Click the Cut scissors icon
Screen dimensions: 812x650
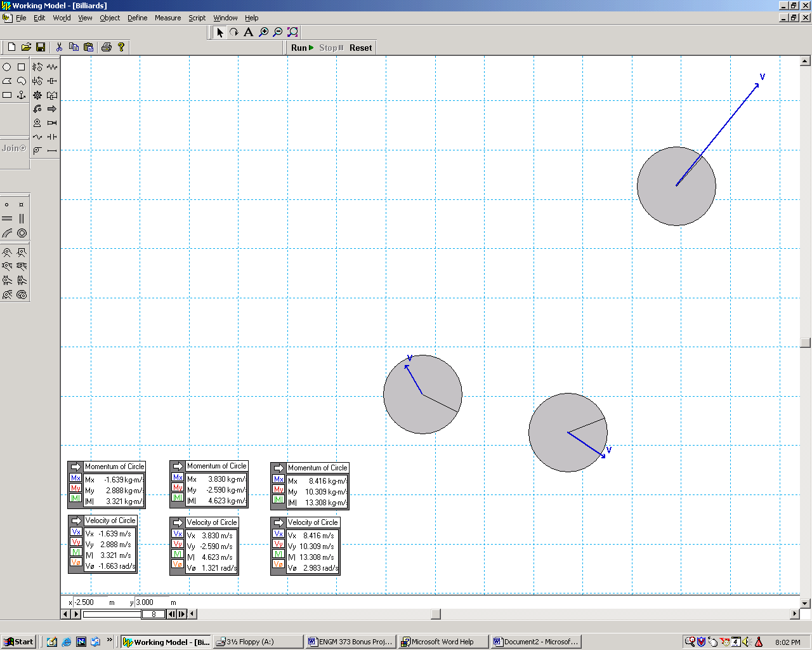(x=59, y=47)
